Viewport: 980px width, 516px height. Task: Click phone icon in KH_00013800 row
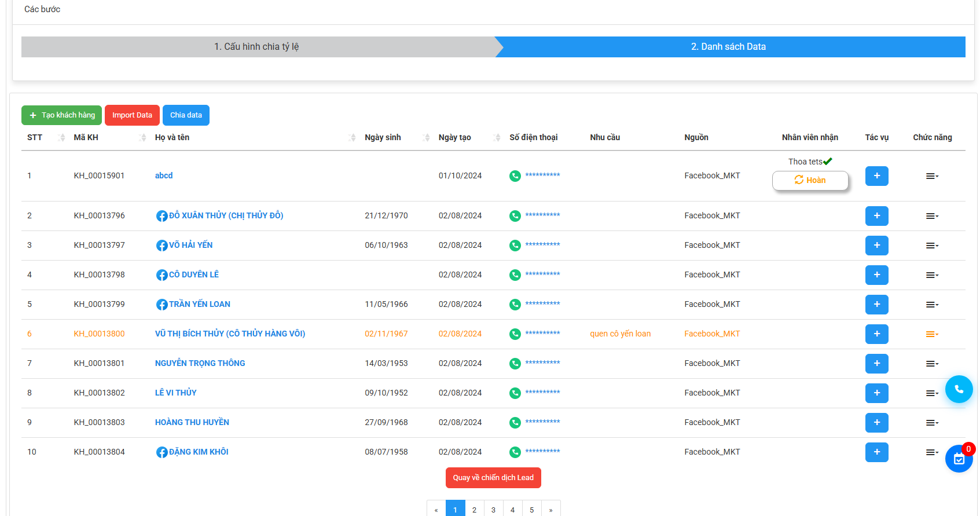515,334
